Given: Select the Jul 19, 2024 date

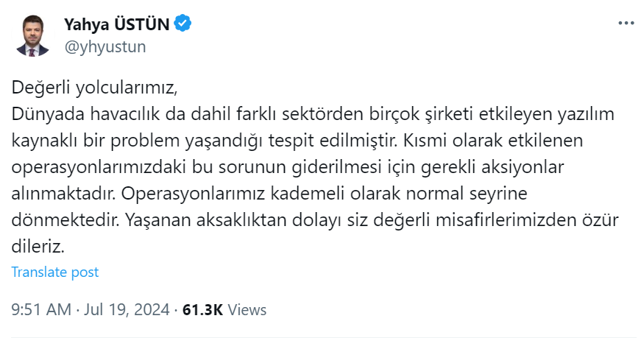Looking at the screenshot, I should [x=129, y=309].
